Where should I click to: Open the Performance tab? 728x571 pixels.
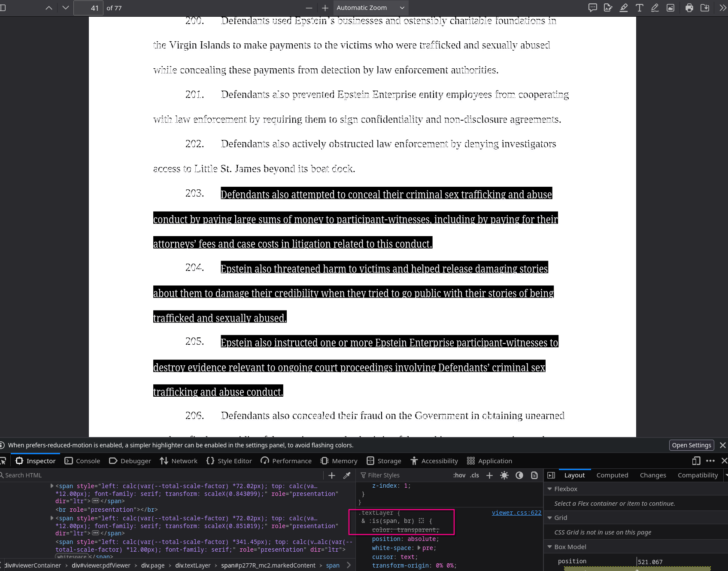(x=286, y=461)
